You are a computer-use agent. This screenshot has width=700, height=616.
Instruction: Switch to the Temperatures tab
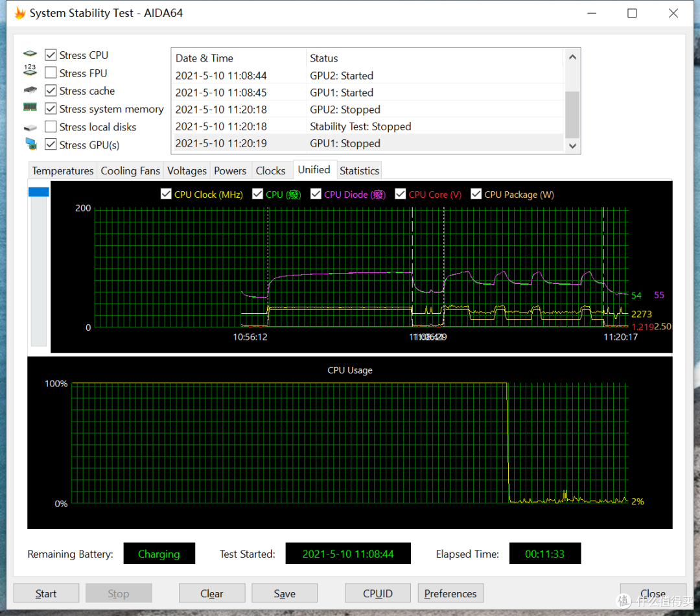tap(63, 171)
